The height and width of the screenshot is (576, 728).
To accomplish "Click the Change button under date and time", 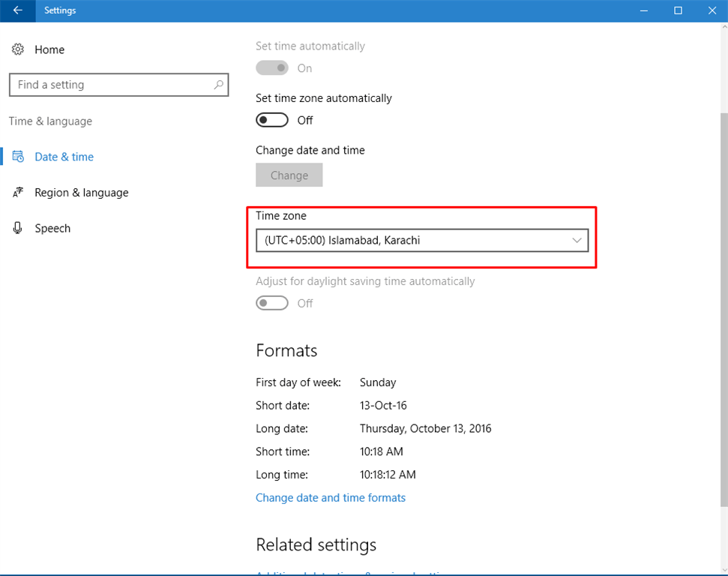I will [289, 175].
